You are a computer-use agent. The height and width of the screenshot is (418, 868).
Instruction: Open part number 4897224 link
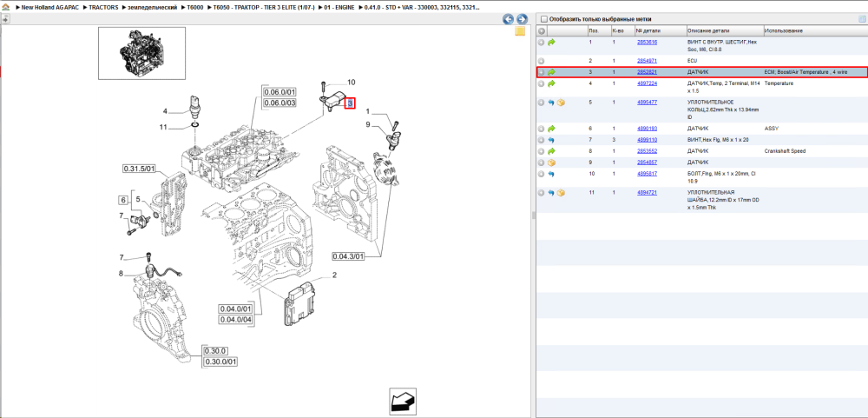[x=648, y=83]
